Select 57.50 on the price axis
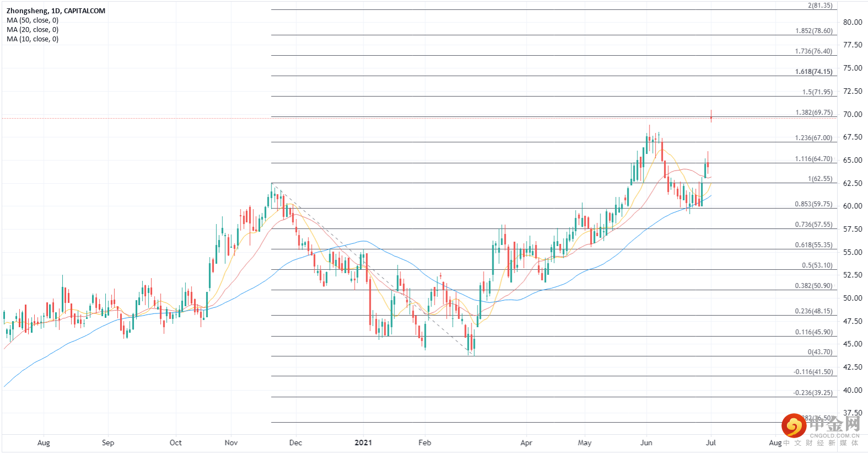868x453 pixels. pyautogui.click(x=853, y=229)
